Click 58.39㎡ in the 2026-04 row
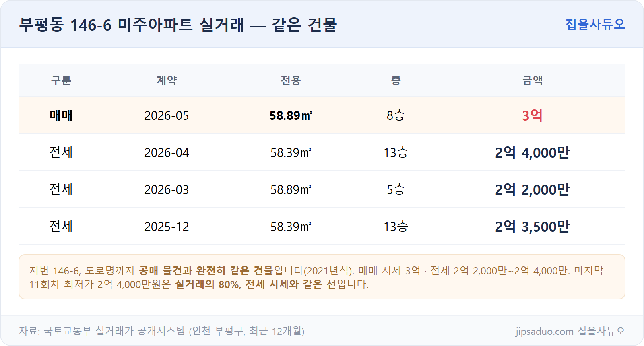Viewport: 644px width, 346px height. point(291,153)
